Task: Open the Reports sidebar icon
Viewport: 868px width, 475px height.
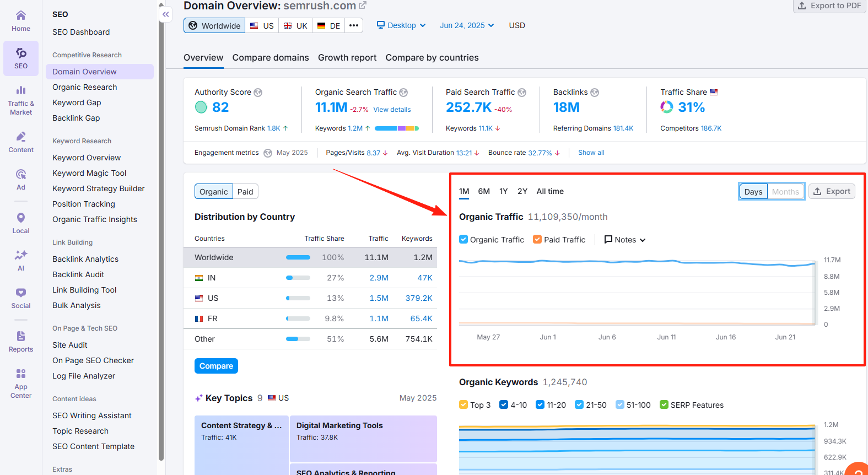Action: pyautogui.click(x=21, y=336)
